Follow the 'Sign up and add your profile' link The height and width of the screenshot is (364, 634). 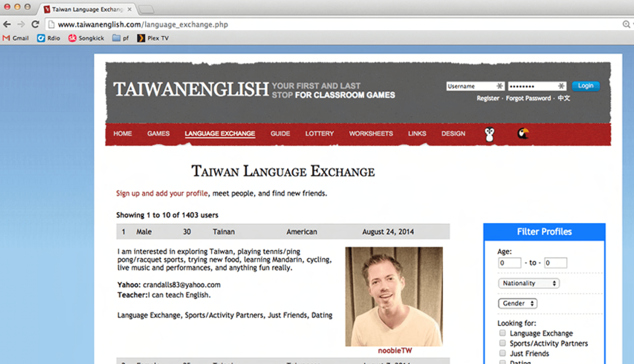point(162,193)
